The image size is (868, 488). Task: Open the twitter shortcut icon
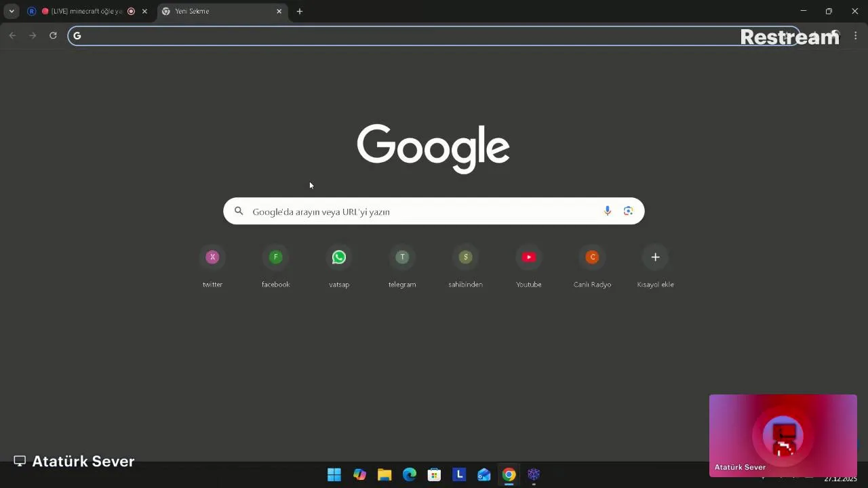pyautogui.click(x=212, y=257)
